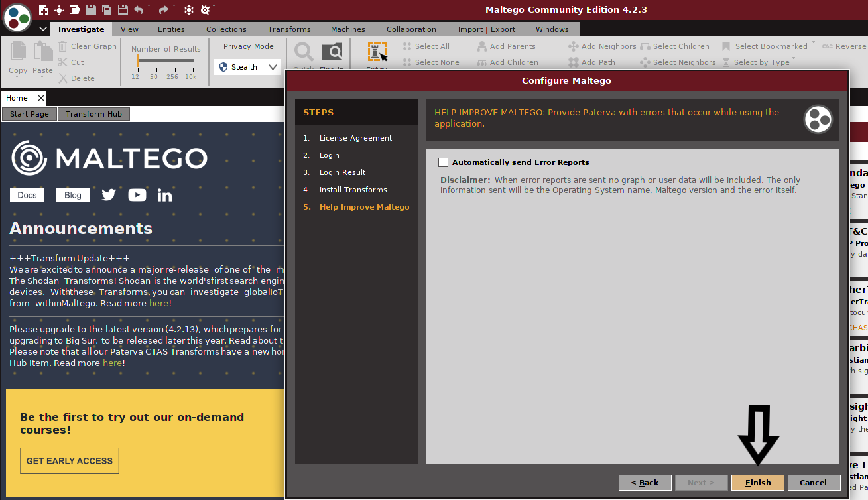Click Select None in the ribbon
The height and width of the screenshot is (500, 868).
click(x=431, y=62)
